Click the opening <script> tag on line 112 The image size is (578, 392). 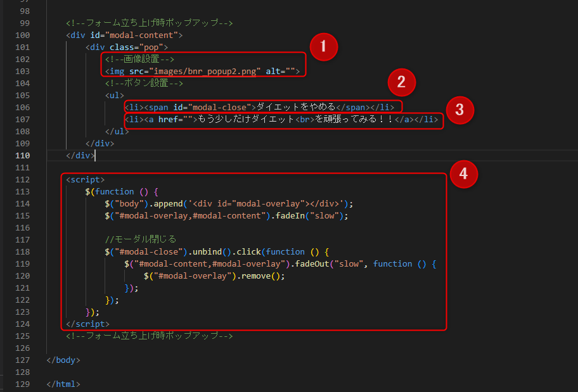(85, 179)
